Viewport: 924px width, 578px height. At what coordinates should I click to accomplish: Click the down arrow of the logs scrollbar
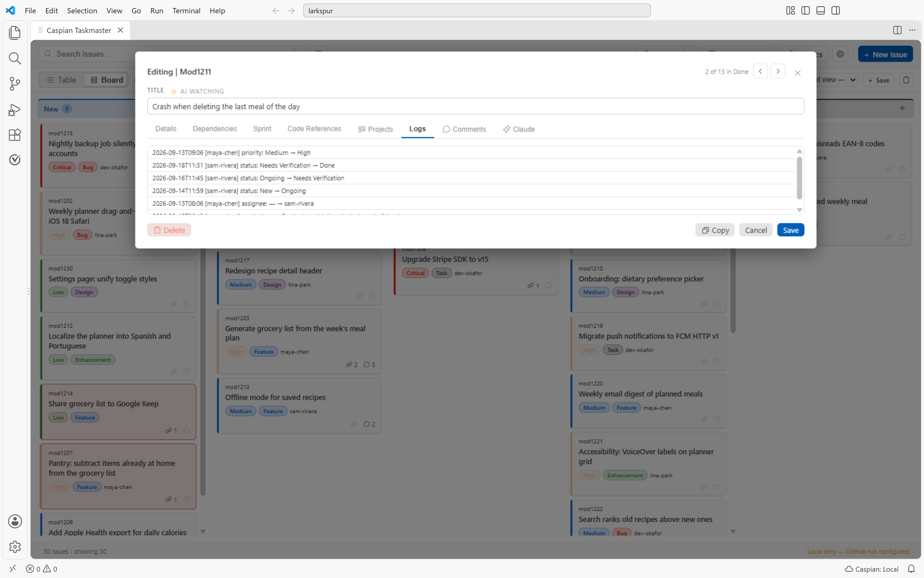tap(799, 210)
